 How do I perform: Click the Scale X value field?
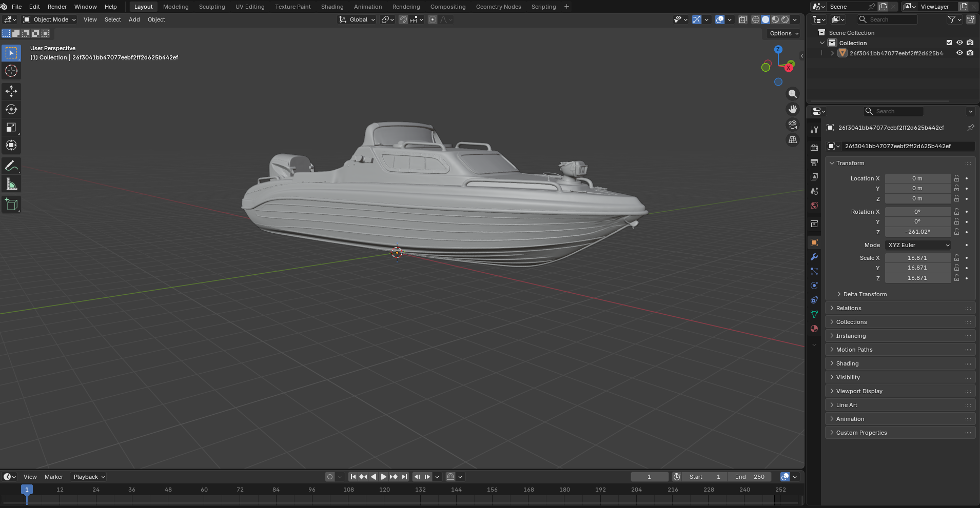click(x=917, y=258)
